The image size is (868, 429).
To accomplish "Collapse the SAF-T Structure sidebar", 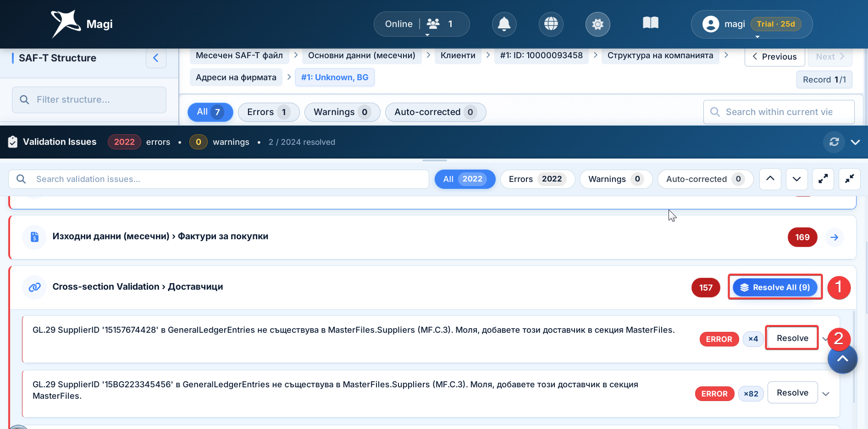I will pos(156,58).
